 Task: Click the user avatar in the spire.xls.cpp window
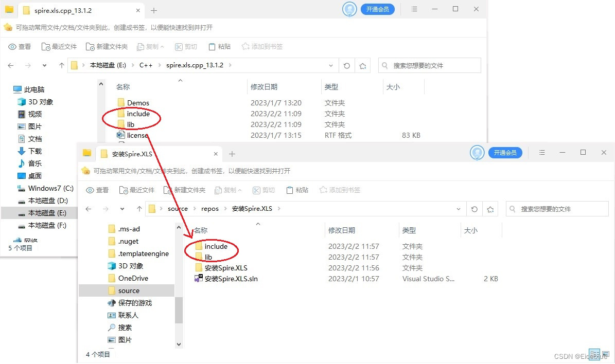349,9
